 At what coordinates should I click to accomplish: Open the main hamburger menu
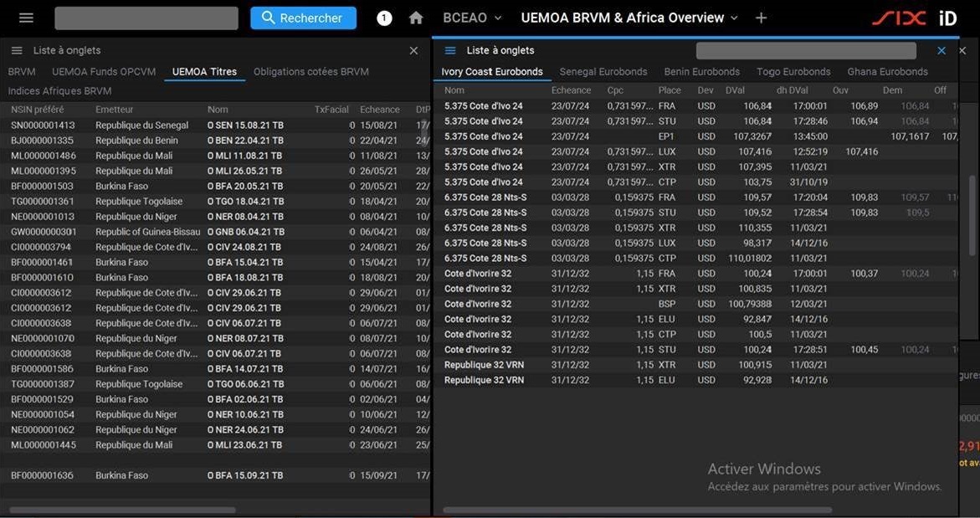pos(26,18)
